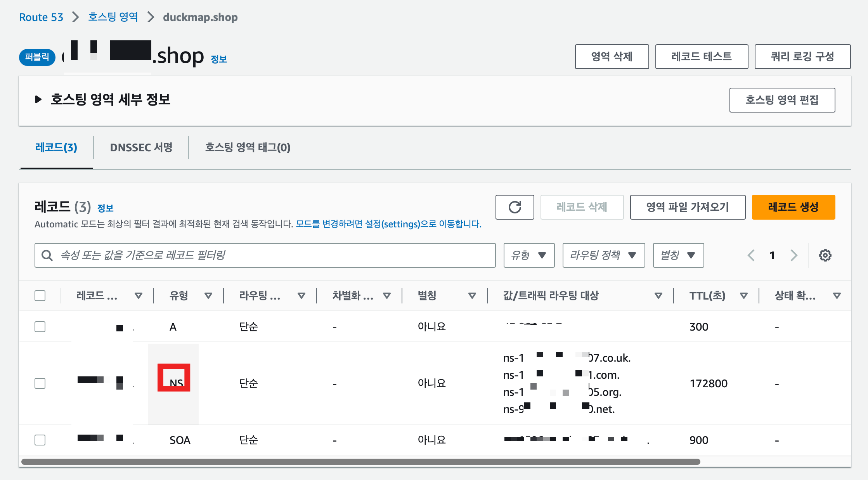Click the refresh records icon button

coord(515,207)
